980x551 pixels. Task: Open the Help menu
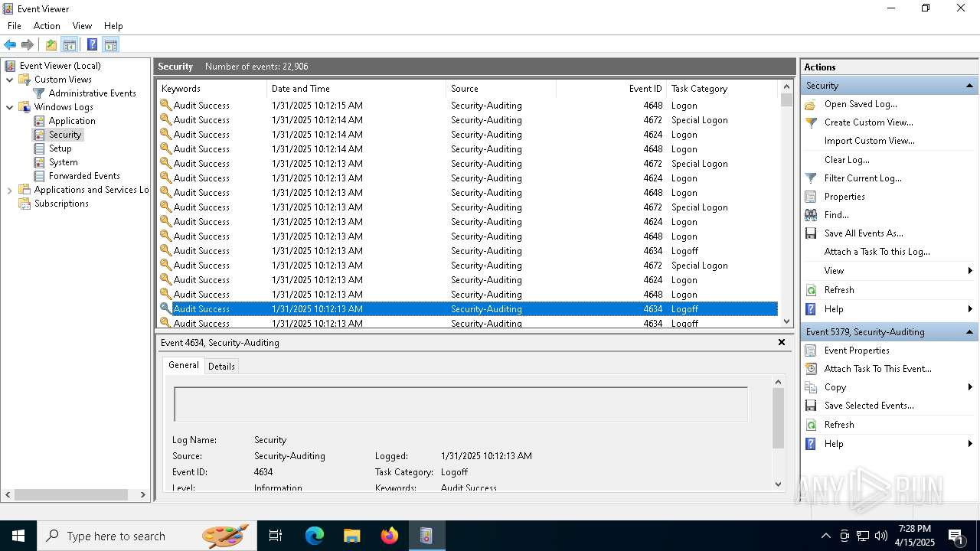point(113,26)
